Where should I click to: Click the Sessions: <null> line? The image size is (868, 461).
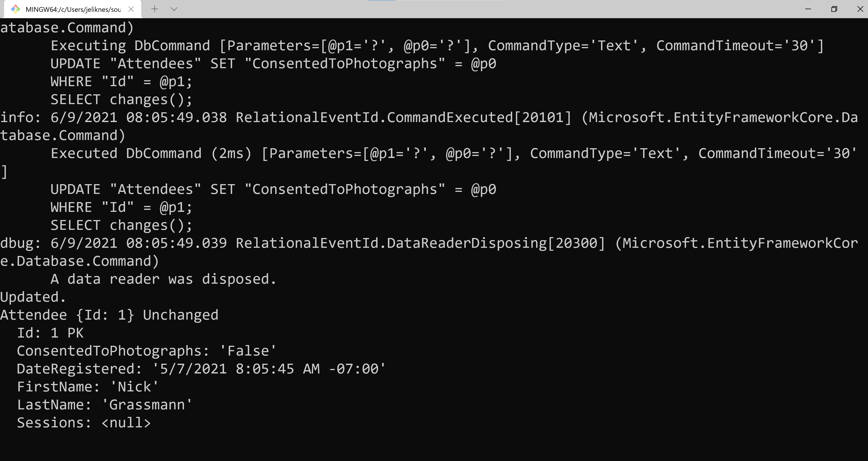[x=84, y=423]
